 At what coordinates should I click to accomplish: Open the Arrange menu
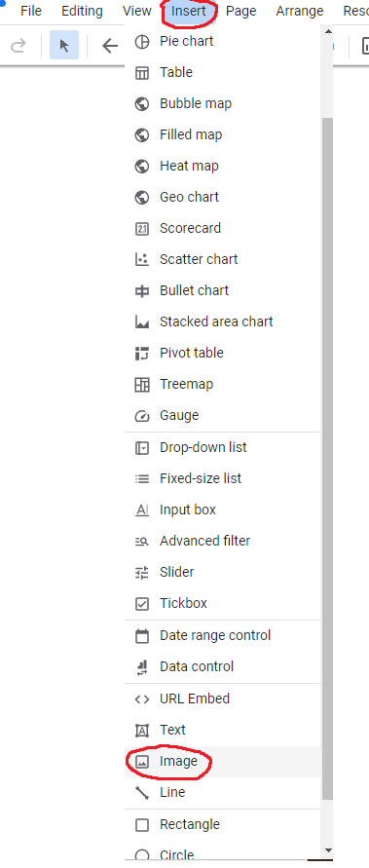[x=300, y=11]
